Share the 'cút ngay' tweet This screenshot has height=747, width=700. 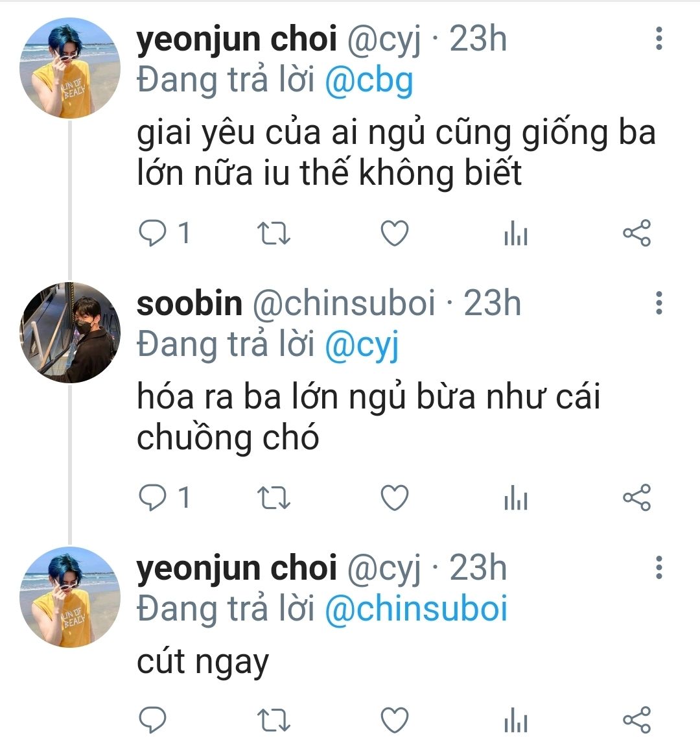coord(636,720)
